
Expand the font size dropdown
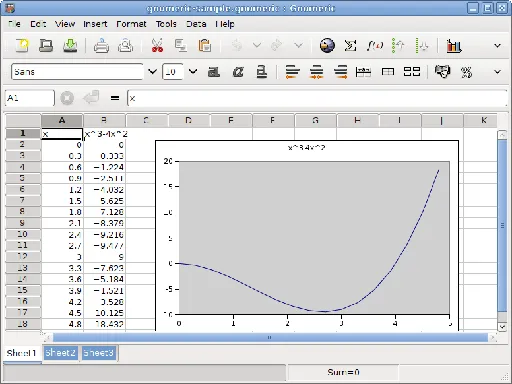[193, 72]
